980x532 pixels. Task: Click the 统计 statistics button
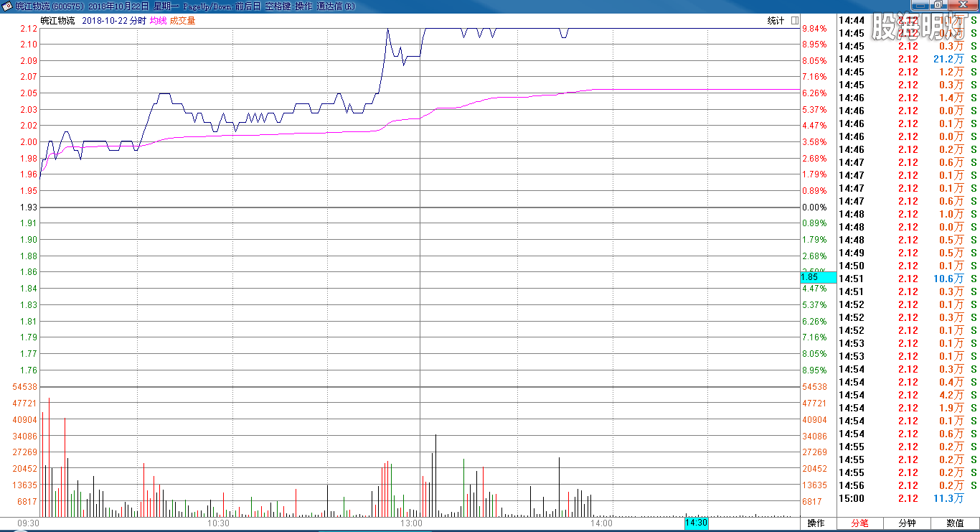click(776, 21)
